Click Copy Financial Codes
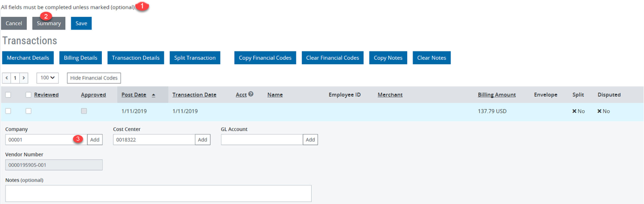Screen dimensions: 644x204 (x=265, y=58)
